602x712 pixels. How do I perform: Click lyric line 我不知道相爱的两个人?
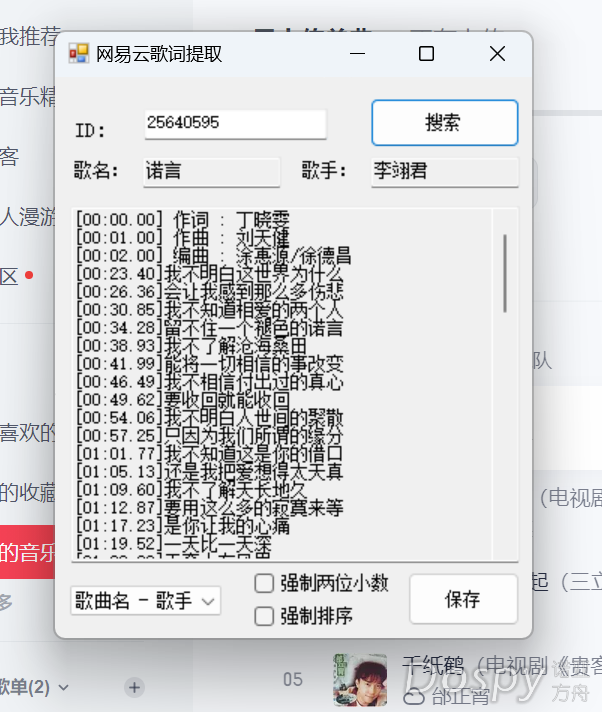209,310
